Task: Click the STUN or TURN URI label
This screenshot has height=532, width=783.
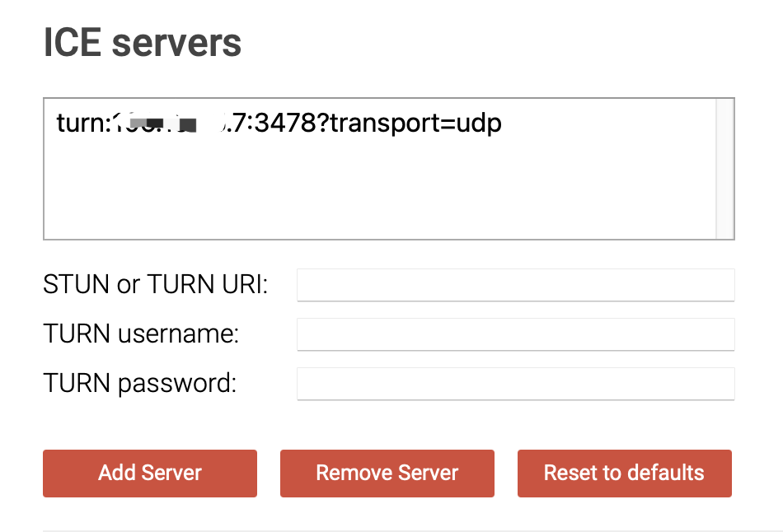Action: 157,284
